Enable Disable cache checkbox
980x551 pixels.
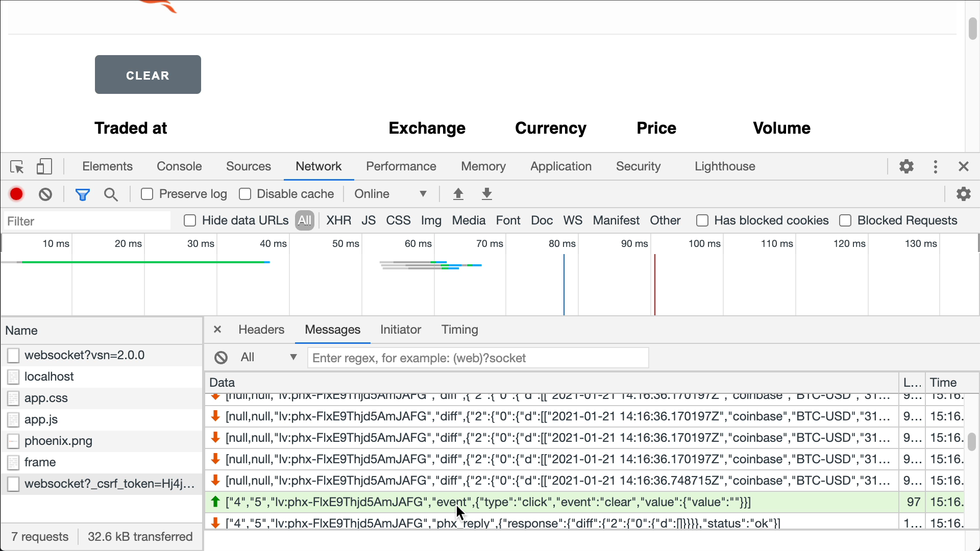[x=245, y=194]
